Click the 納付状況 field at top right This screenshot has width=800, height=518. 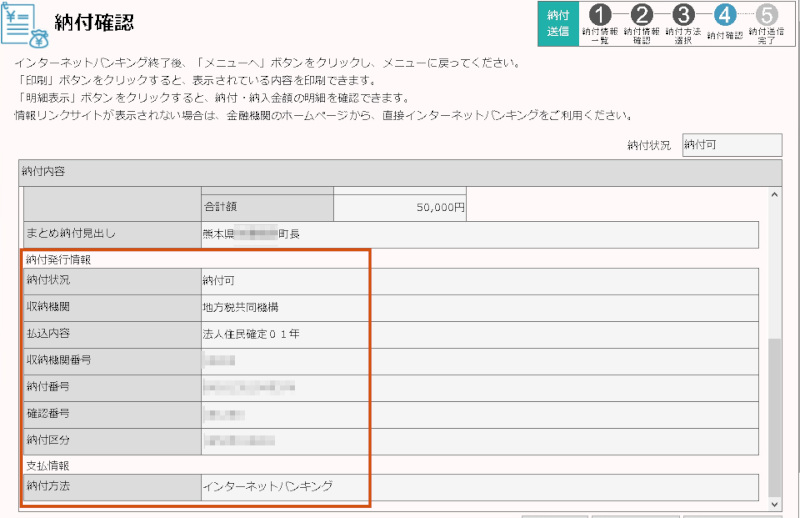click(732, 145)
